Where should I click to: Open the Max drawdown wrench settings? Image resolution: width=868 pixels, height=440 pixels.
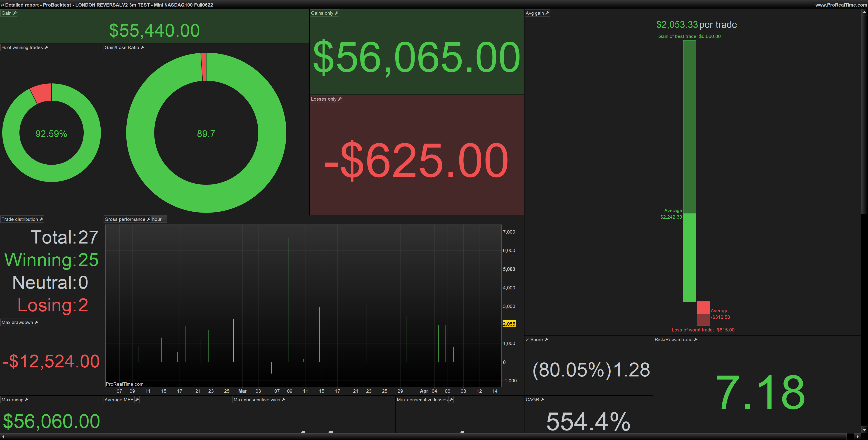[36, 322]
